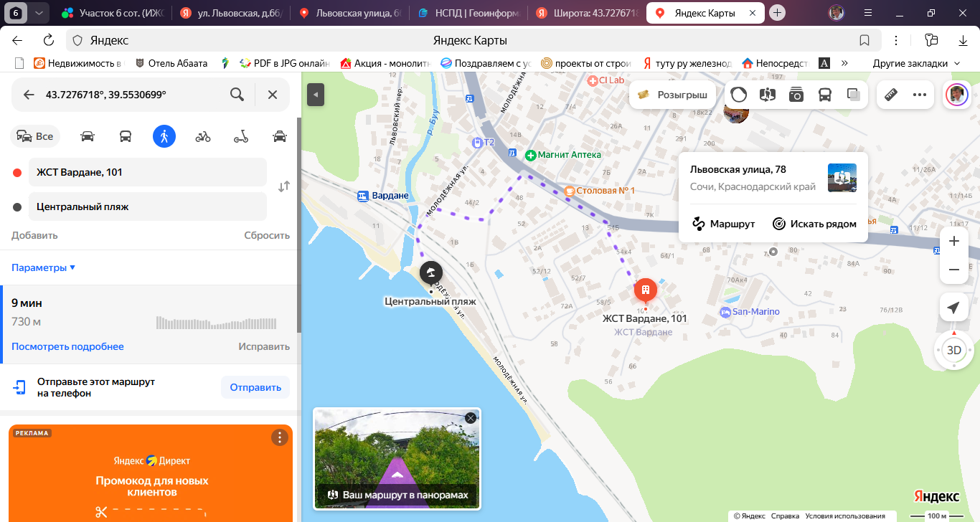Reset route with 'Сбросить'

coord(267,235)
